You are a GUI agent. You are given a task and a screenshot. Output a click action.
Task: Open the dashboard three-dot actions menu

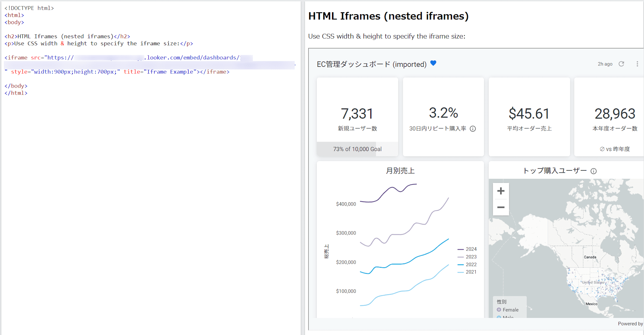point(637,64)
